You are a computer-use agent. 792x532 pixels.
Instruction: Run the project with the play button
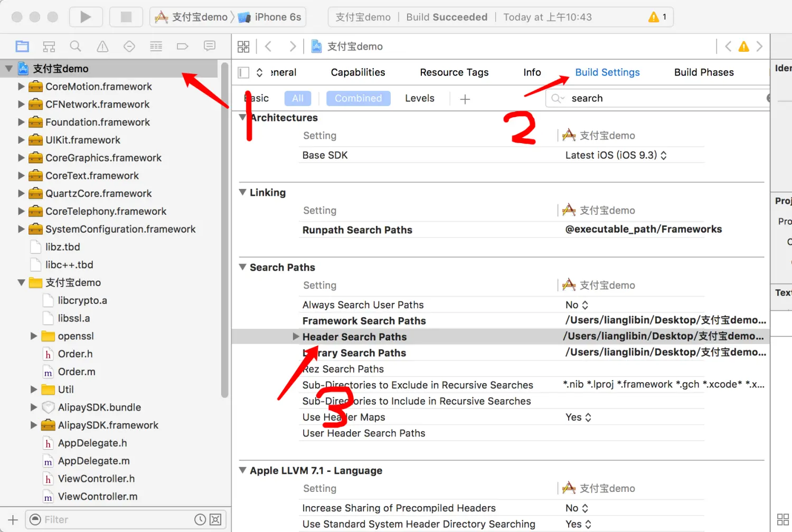tap(86, 17)
